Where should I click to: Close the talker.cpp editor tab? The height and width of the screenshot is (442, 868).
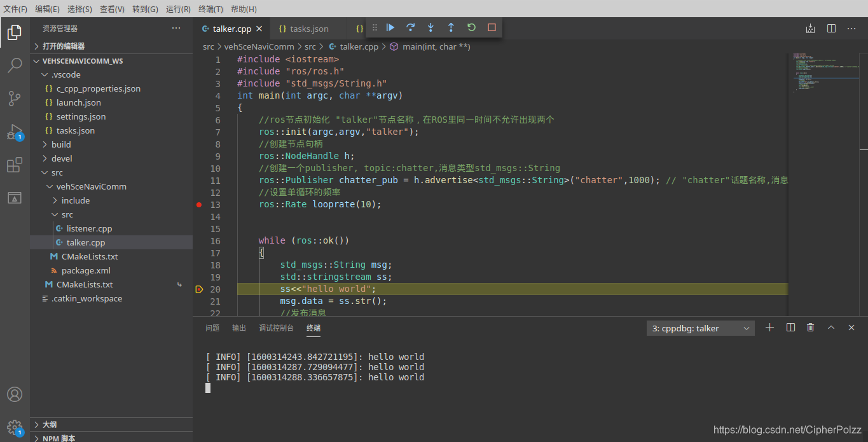pyautogui.click(x=259, y=29)
